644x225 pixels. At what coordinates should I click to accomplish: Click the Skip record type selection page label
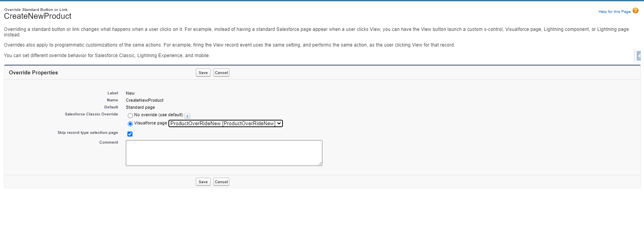88,133
